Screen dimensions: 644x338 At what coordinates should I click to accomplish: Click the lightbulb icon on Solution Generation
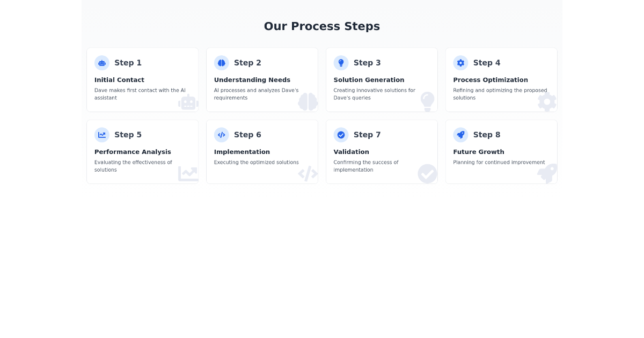(x=341, y=63)
